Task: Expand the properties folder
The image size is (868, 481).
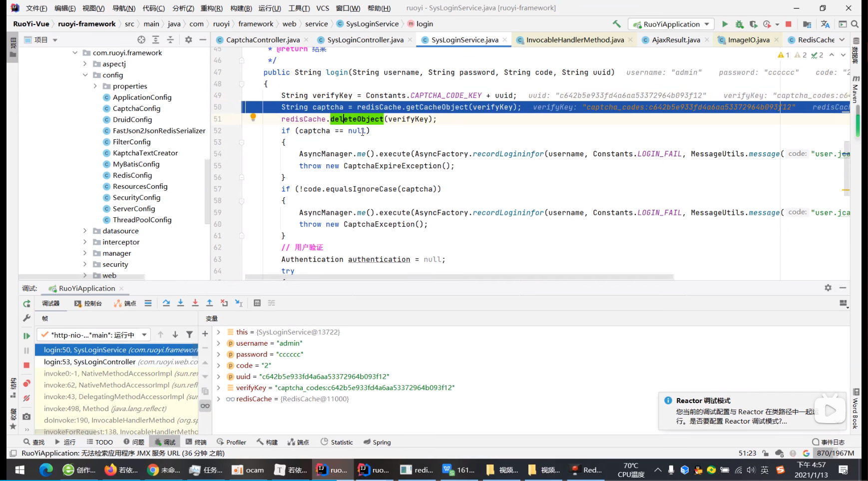Action: coord(95,86)
